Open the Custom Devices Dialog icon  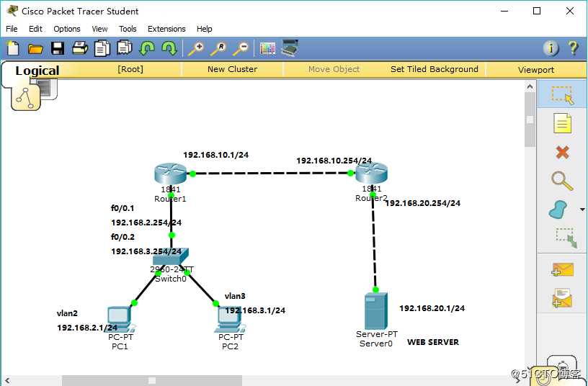coord(290,48)
